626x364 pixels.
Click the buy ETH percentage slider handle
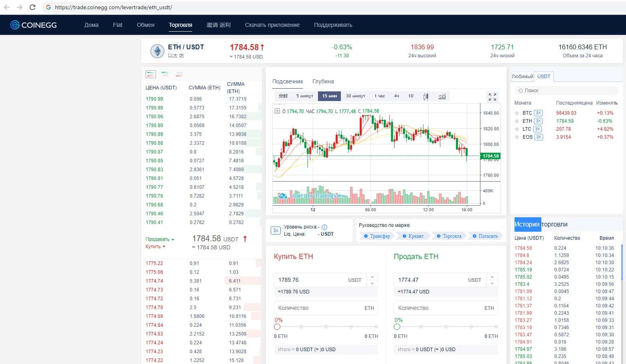(x=277, y=327)
